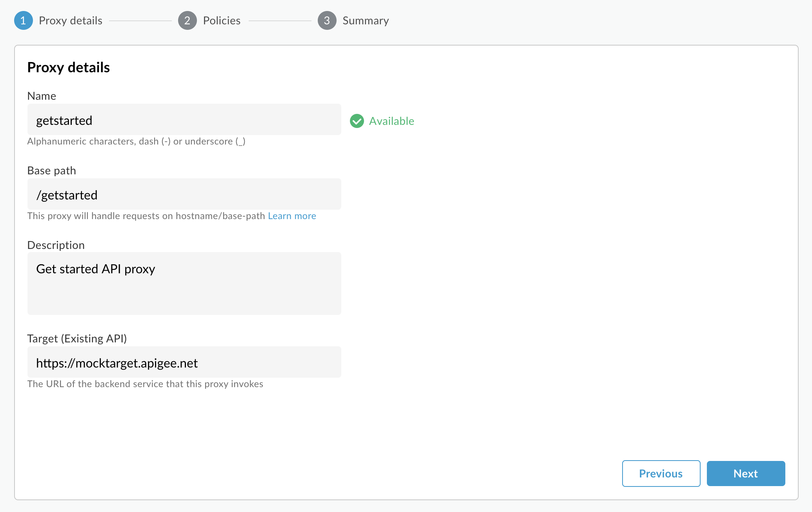This screenshot has height=512, width=812.
Task: Click the step 2 Policies circle icon
Action: (186, 21)
